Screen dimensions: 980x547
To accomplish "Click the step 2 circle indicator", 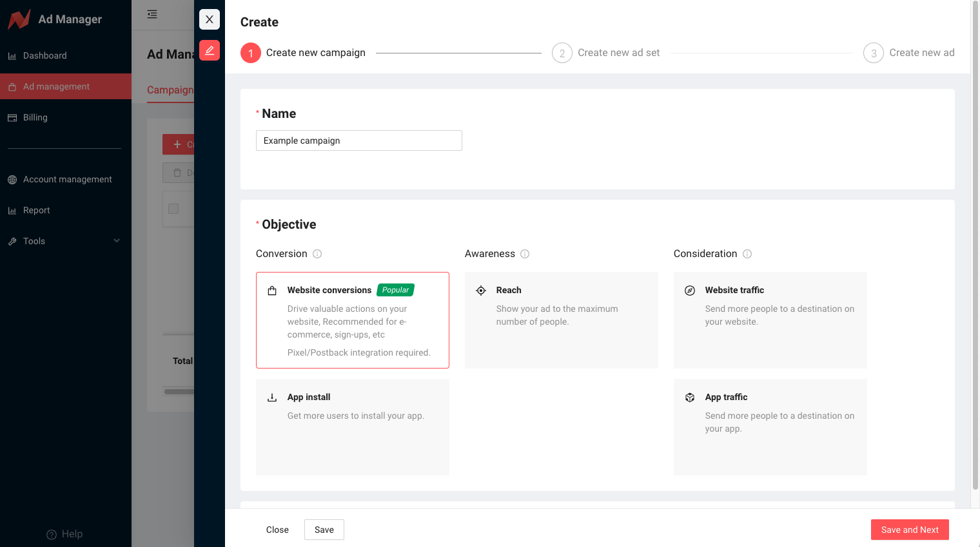I will (562, 53).
